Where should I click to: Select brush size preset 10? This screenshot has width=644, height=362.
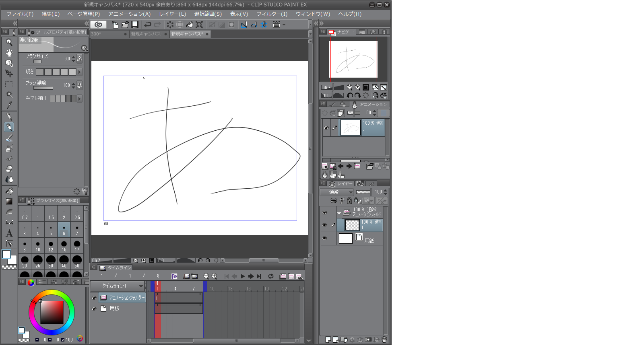38,245
